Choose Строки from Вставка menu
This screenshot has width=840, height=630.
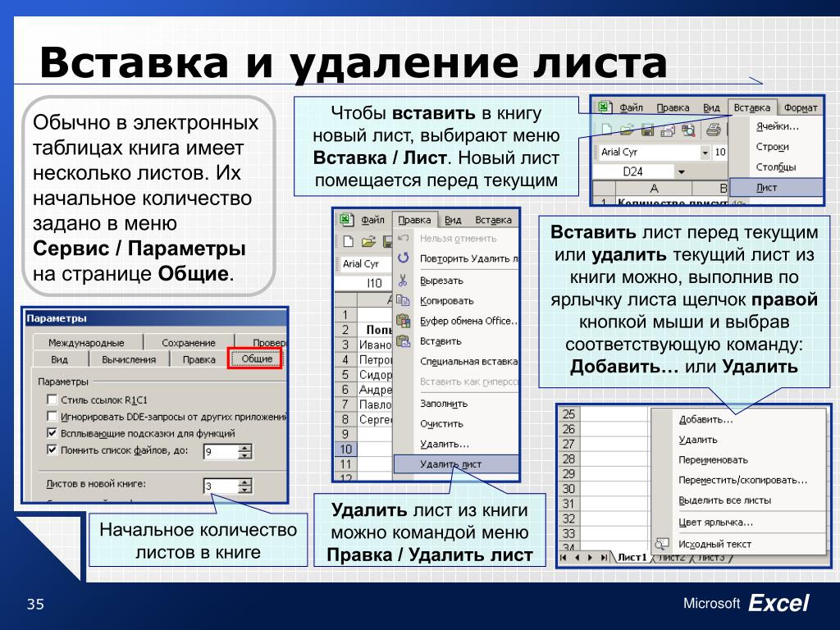coord(776,147)
